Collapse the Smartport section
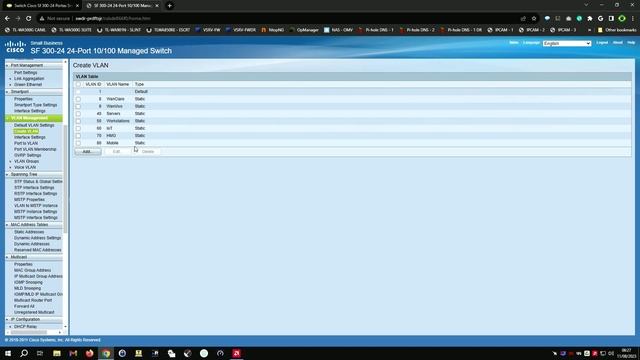 [x=7, y=92]
